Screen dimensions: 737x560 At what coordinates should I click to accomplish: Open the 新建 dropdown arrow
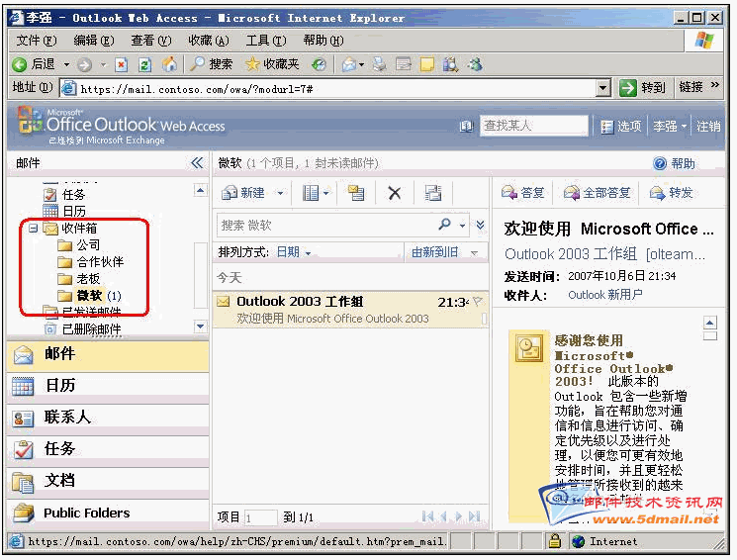pos(281,193)
